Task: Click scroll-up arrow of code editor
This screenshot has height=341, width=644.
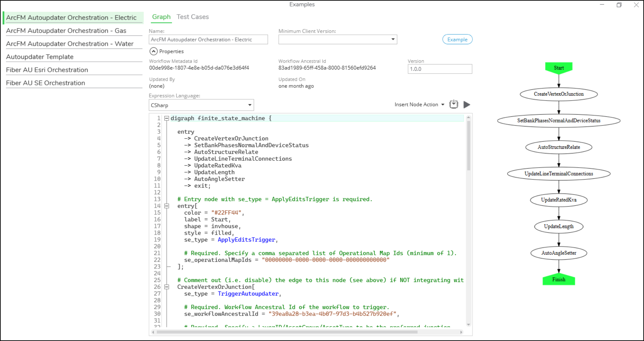Action: [x=468, y=117]
